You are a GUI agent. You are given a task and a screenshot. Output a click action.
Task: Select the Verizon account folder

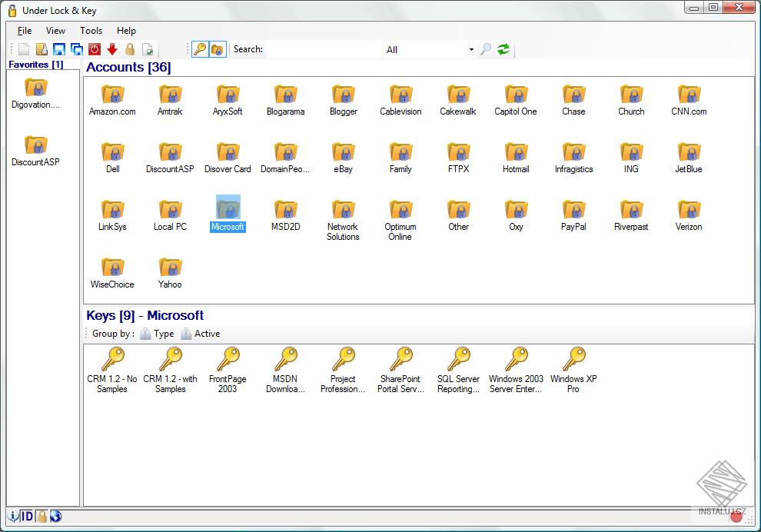(689, 216)
